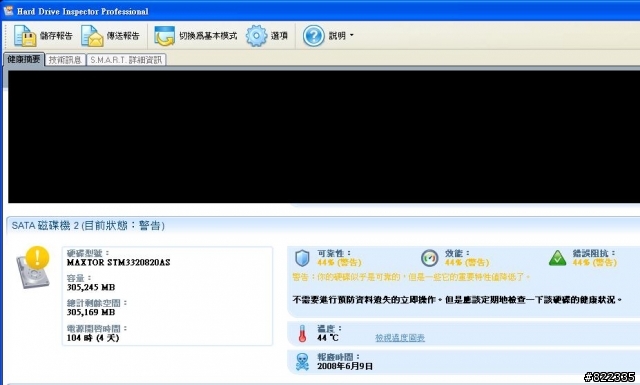Click the SATA 磁碟機 2 section header
This screenshot has width=640, height=385.
[x=88, y=225]
